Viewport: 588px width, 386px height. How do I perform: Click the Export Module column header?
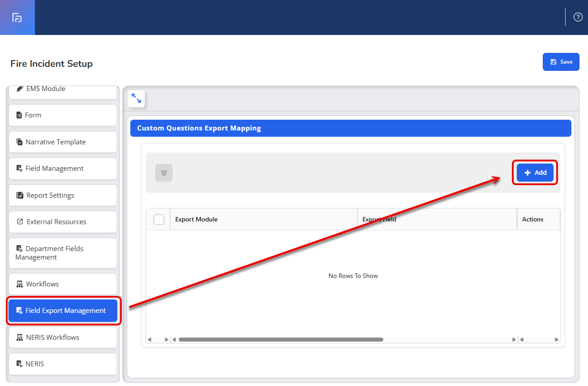click(x=263, y=219)
